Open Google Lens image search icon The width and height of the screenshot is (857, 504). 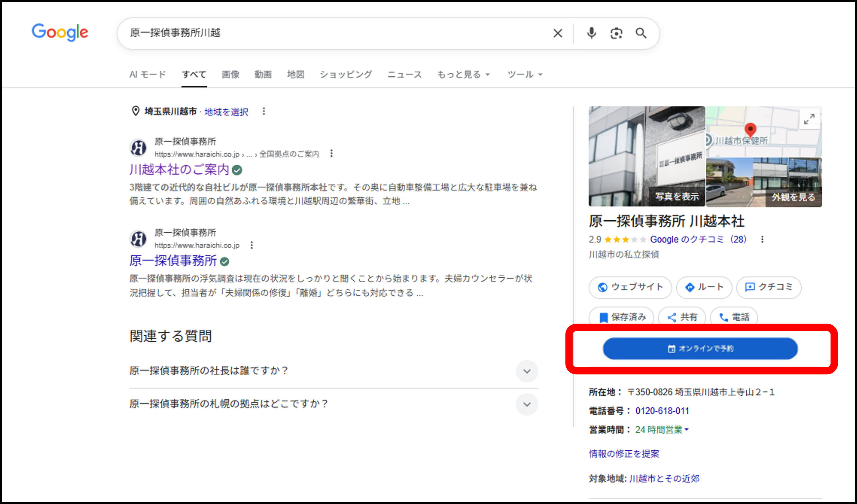616,33
